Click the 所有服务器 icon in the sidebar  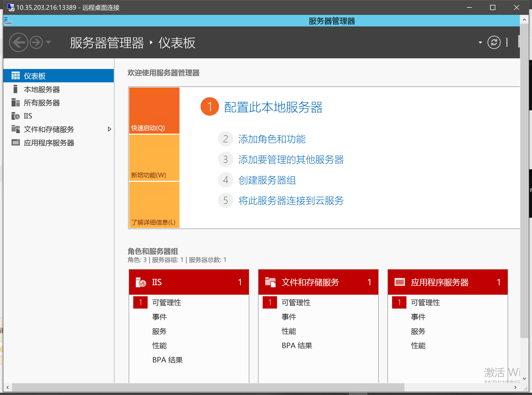coord(15,103)
